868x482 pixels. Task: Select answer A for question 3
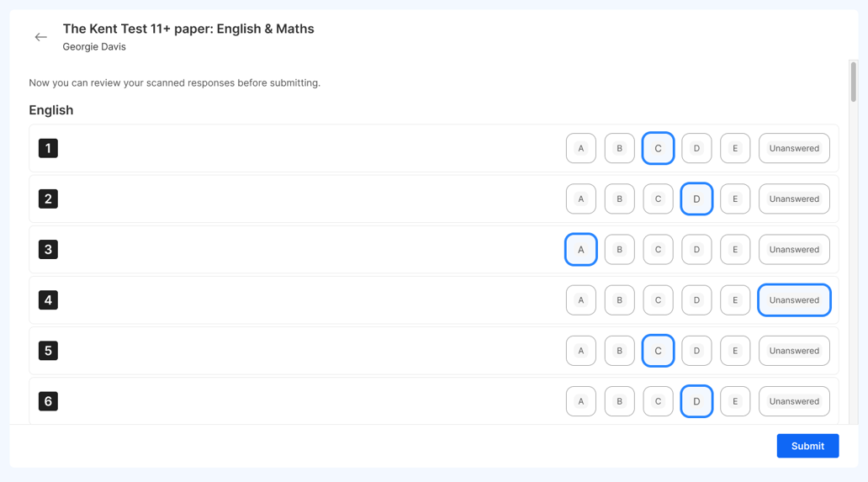coord(580,250)
